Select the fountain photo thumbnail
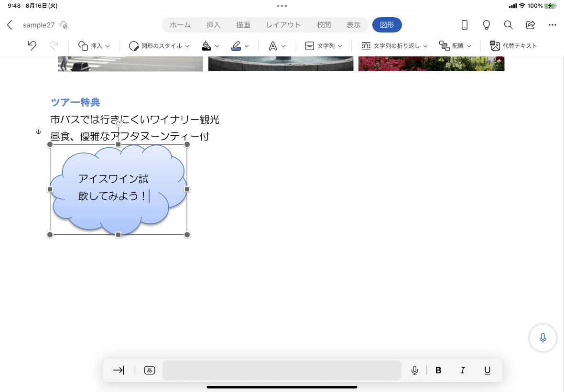Screen dimensions: 564x392 pos(281,64)
